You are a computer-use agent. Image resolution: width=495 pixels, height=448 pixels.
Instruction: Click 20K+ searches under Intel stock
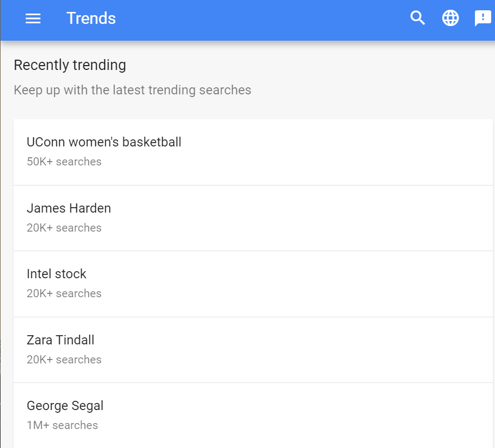pyautogui.click(x=64, y=293)
